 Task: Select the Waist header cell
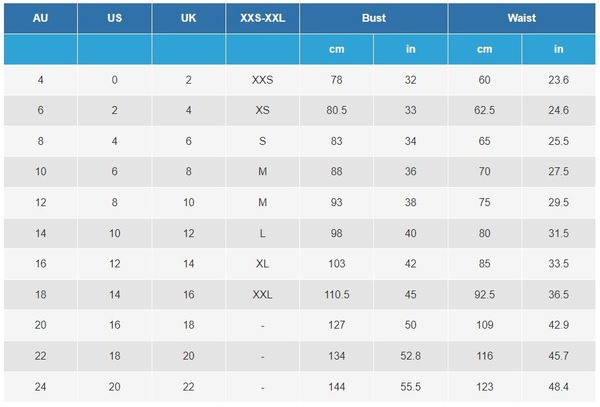tap(522, 18)
